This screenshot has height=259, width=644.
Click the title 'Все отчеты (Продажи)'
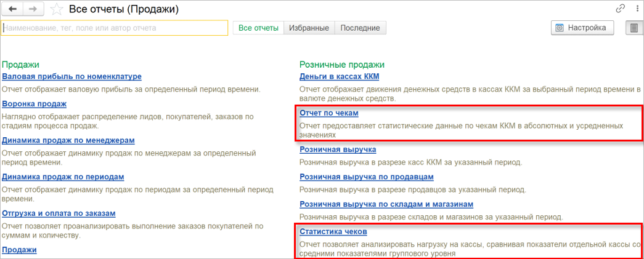point(124,9)
